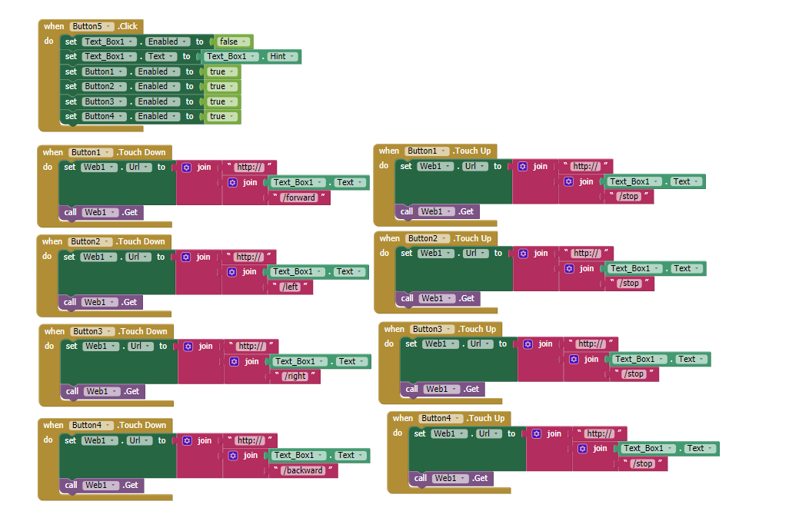The image size is (812, 521).
Task: Click outer join gear icon in Button2 Touch Down
Action: (x=186, y=257)
